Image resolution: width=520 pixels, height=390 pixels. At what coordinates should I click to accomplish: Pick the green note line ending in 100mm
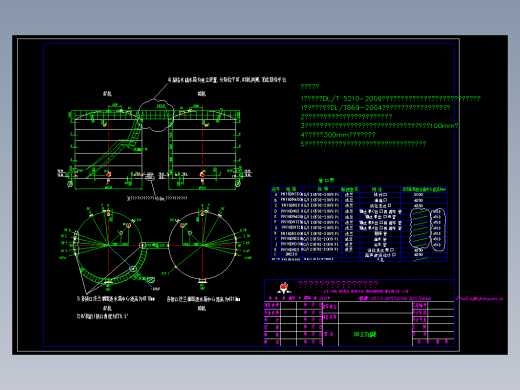click(x=379, y=126)
